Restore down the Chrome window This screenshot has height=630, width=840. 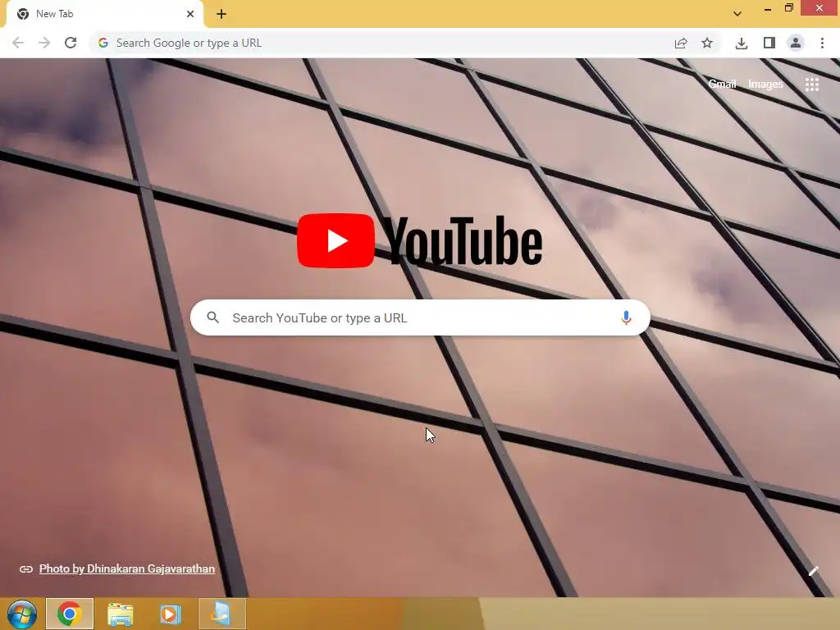[x=789, y=8]
